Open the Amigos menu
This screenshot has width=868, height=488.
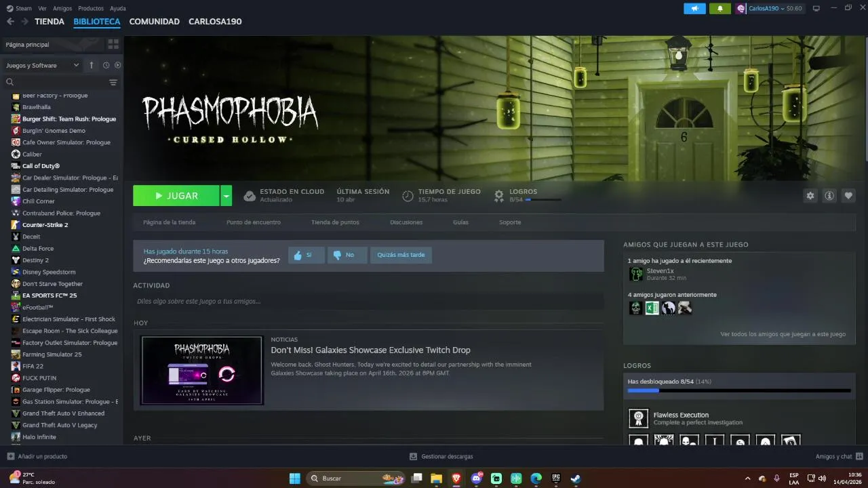tap(62, 8)
